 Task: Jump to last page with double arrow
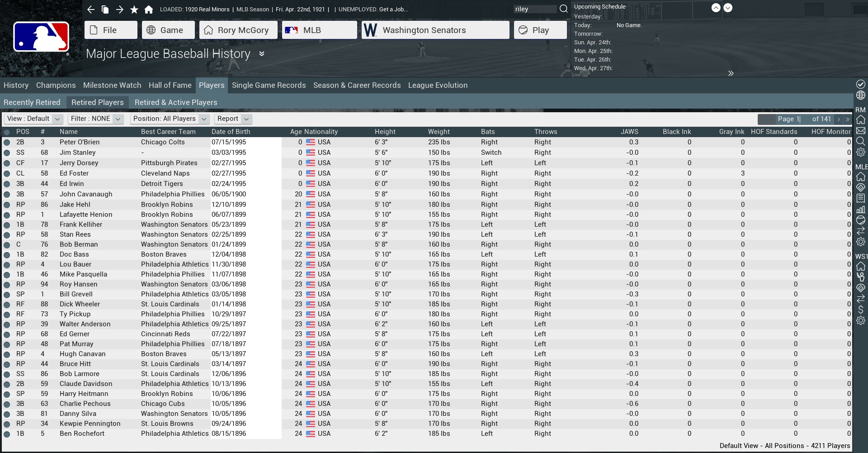pos(847,119)
